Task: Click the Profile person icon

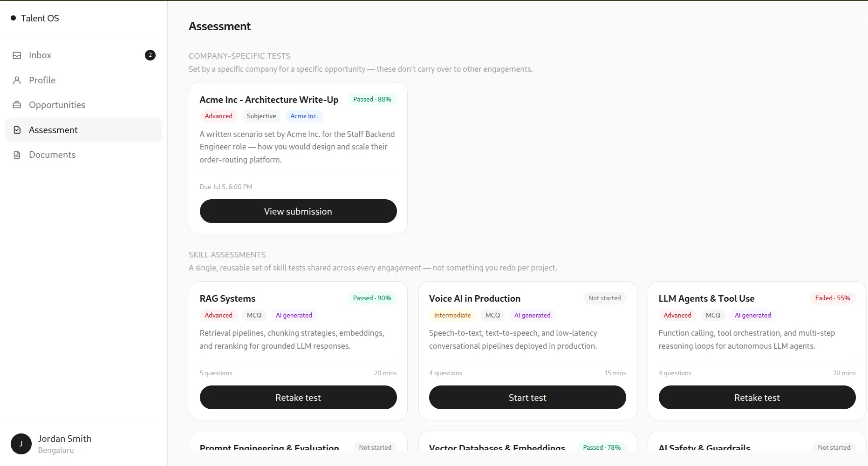Action: click(17, 80)
